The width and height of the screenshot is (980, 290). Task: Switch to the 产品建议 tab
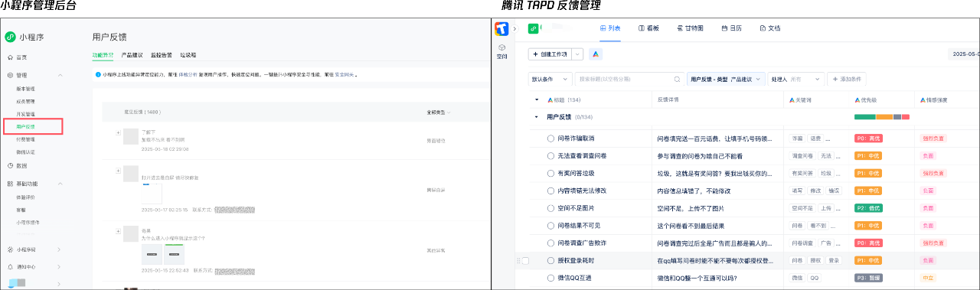[x=132, y=55]
